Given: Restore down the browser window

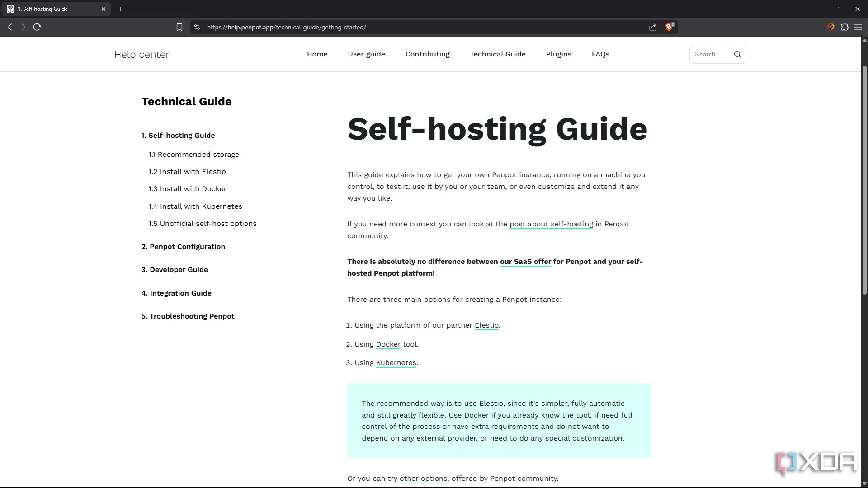Looking at the screenshot, I should tap(837, 9).
